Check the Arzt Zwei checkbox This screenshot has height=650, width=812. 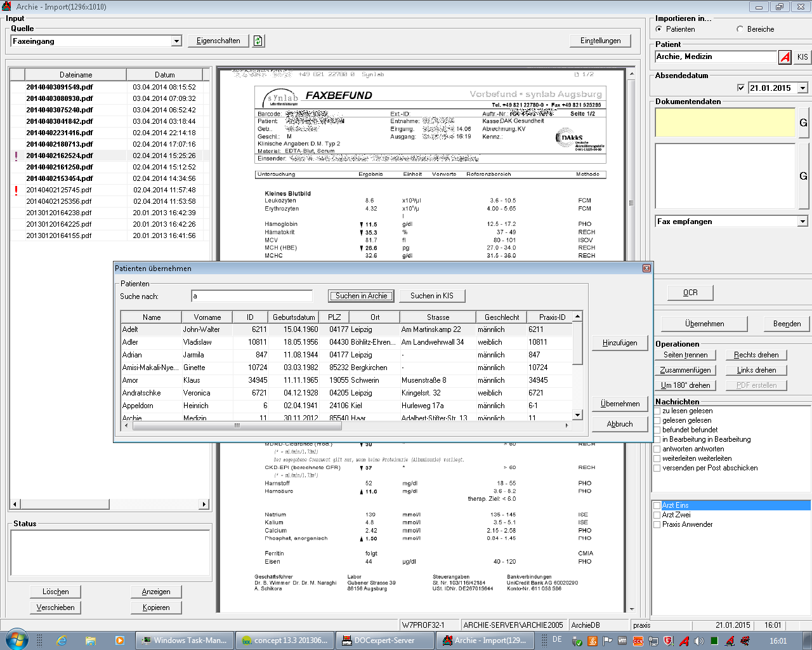657,515
